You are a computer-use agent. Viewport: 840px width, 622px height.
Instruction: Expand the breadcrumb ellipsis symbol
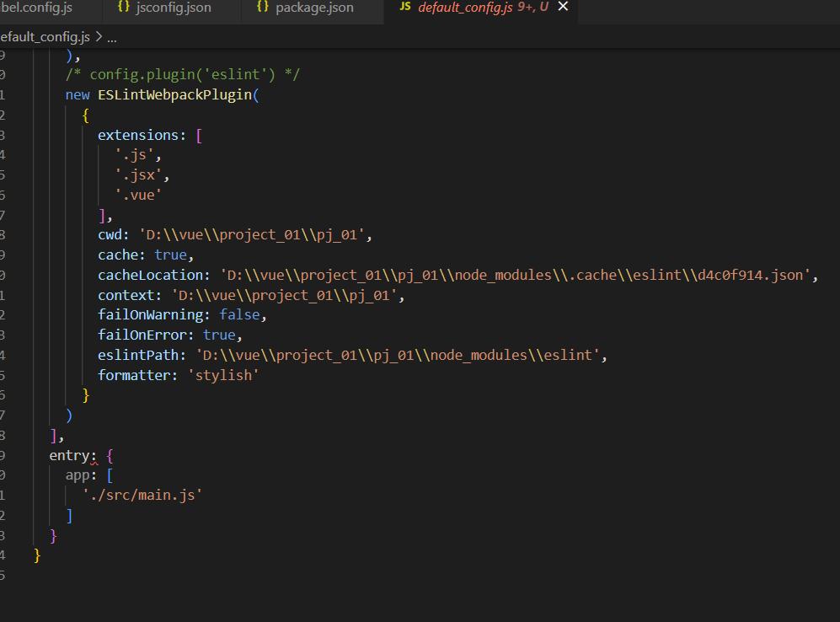(112, 37)
